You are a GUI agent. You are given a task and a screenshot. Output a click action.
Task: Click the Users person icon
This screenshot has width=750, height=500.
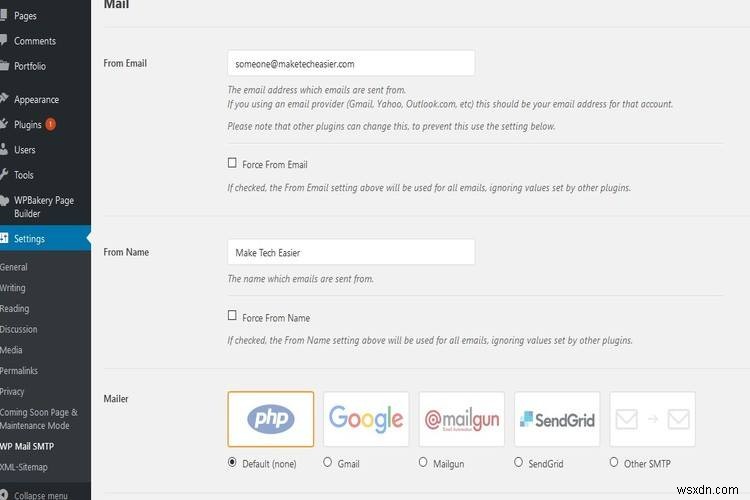(x=4, y=150)
